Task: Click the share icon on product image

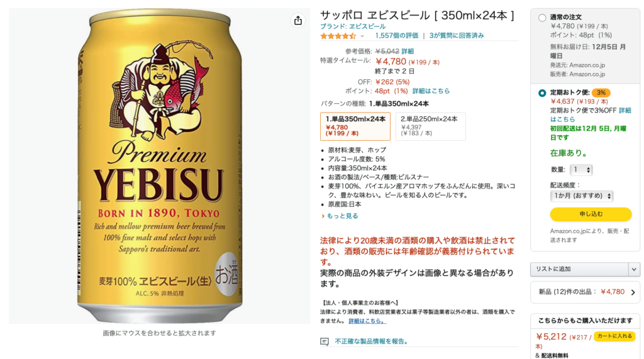Action: [297, 21]
